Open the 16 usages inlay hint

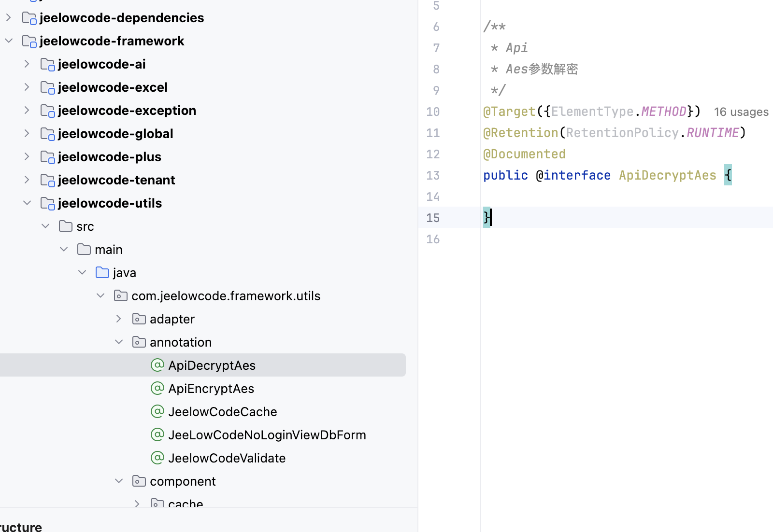pyautogui.click(x=741, y=112)
